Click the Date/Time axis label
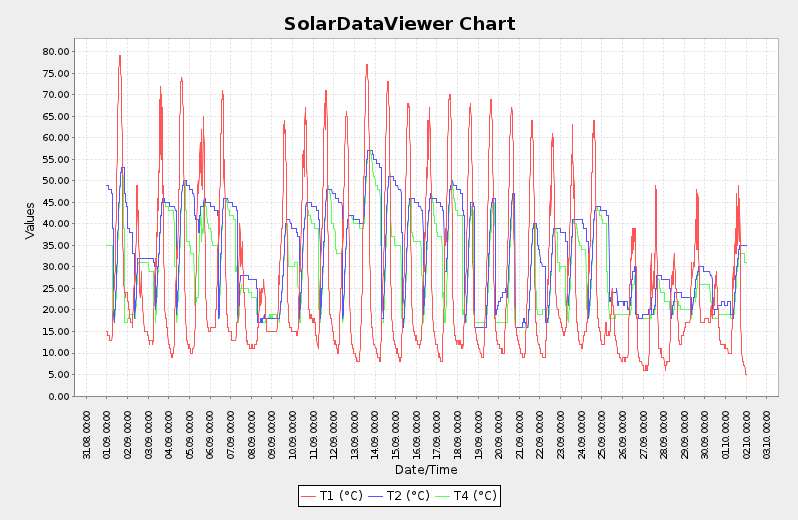The width and height of the screenshot is (798, 520). (426, 470)
